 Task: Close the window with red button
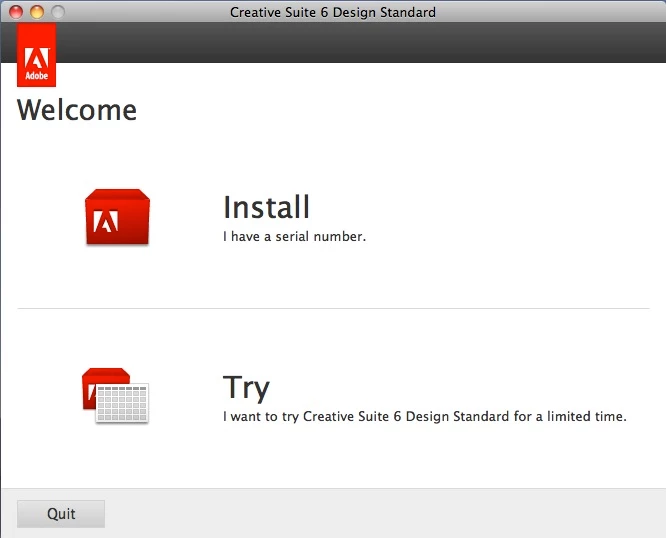[x=16, y=12]
